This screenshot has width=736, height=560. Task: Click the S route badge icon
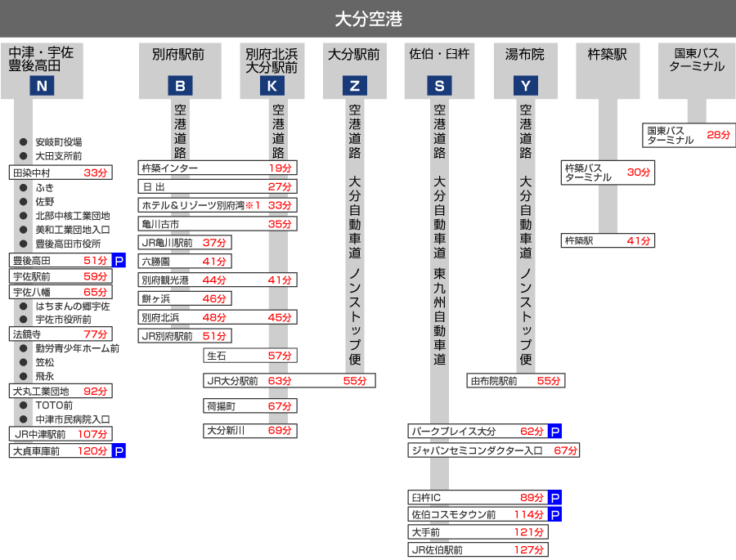pos(439,86)
